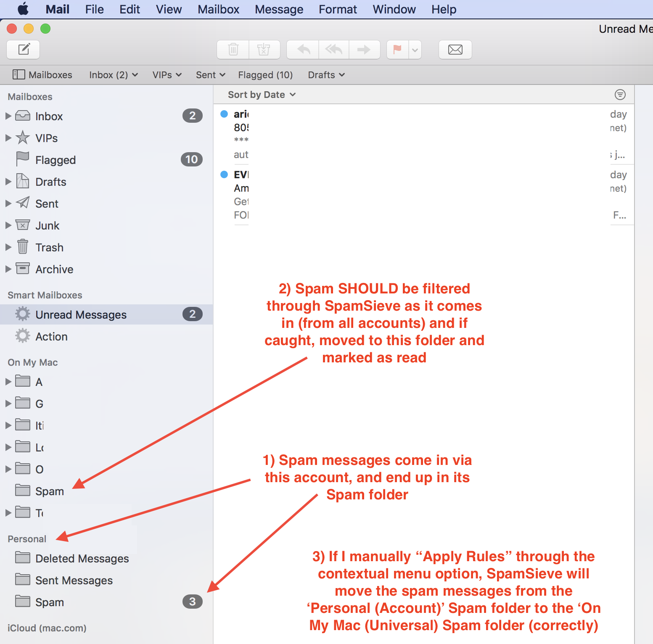This screenshot has width=653, height=644.
Task: Expand the Archive disclosure triangle
Action: [x=8, y=269]
